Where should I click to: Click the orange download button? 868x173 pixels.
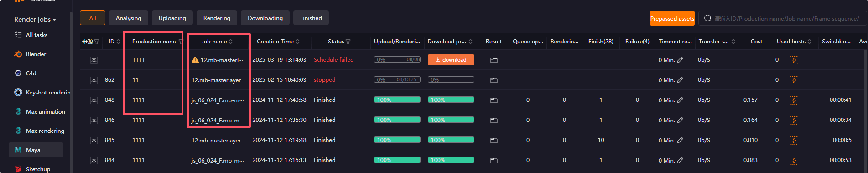451,60
